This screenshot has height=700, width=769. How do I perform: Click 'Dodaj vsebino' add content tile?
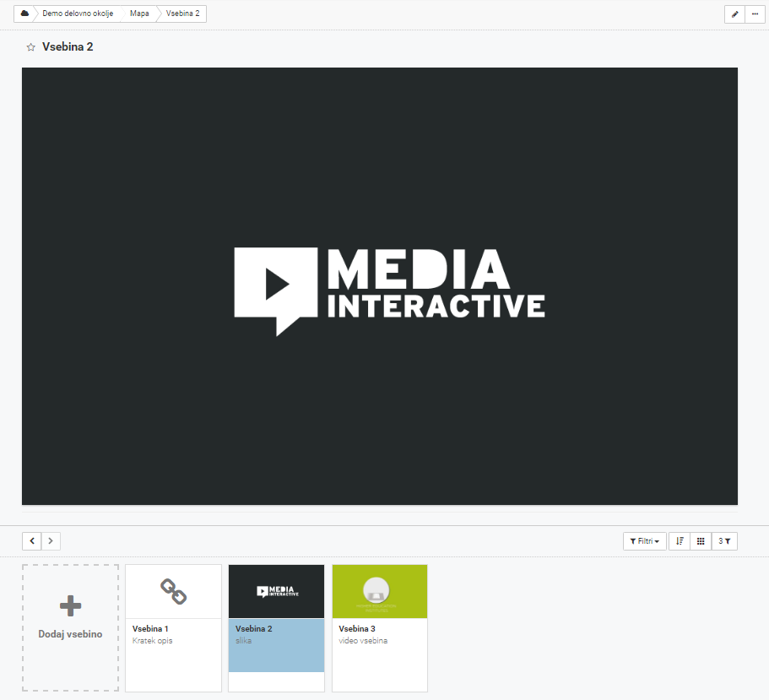(71, 628)
